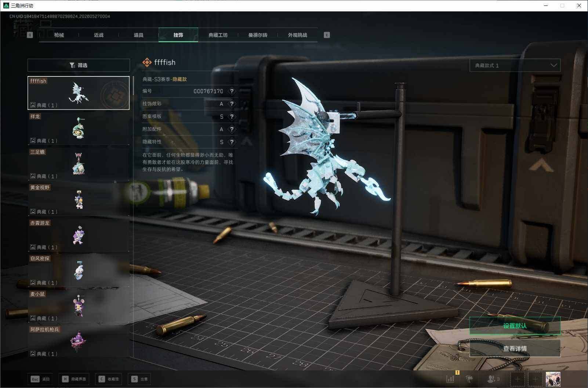
Task: Open the statistics bar chart icon
Action: [x=450, y=379]
